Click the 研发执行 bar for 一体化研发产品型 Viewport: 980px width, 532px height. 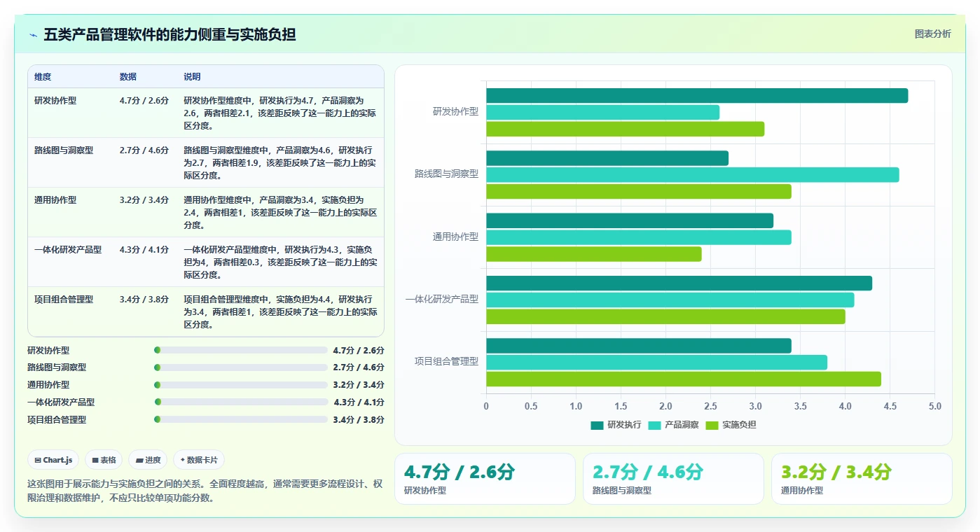[x=679, y=283]
